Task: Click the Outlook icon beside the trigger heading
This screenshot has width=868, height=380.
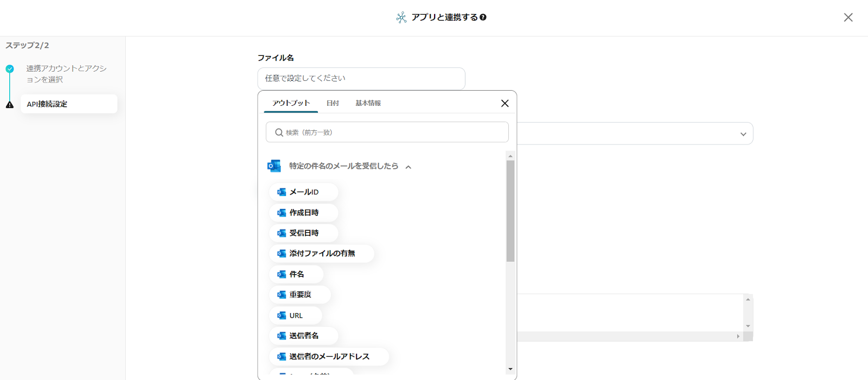Action: (x=274, y=166)
